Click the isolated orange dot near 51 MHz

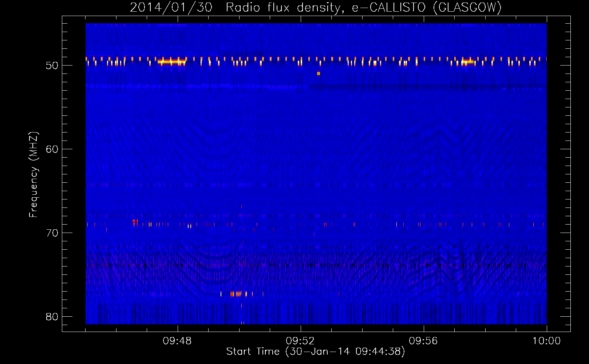coord(319,74)
